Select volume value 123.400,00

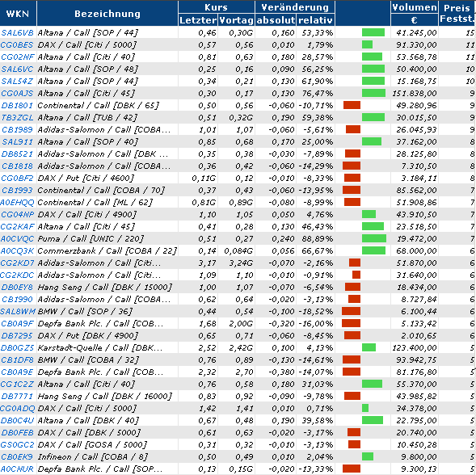coord(415,348)
